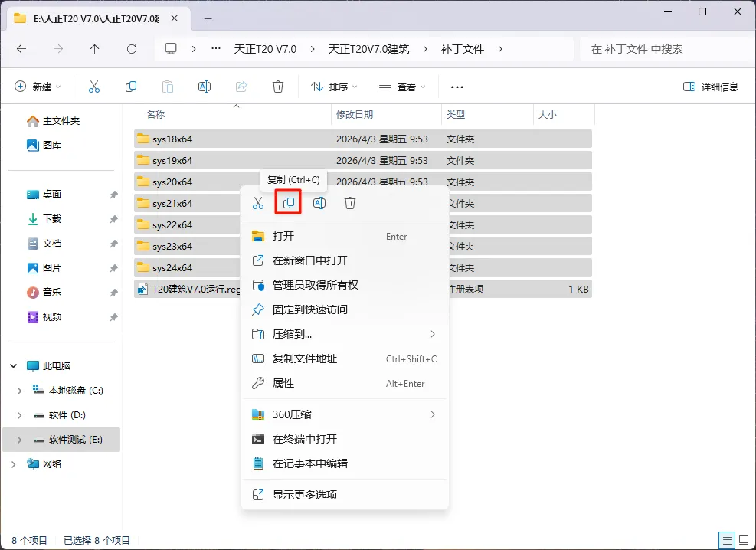Image resolution: width=756 pixels, height=550 pixels.
Task: Select the sys19x64 folder
Action: click(x=362, y=161)
